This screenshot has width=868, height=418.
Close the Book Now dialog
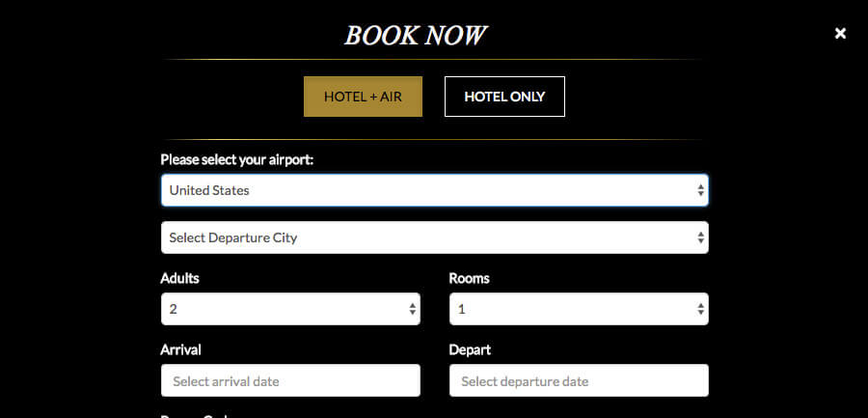click(840, 34)
